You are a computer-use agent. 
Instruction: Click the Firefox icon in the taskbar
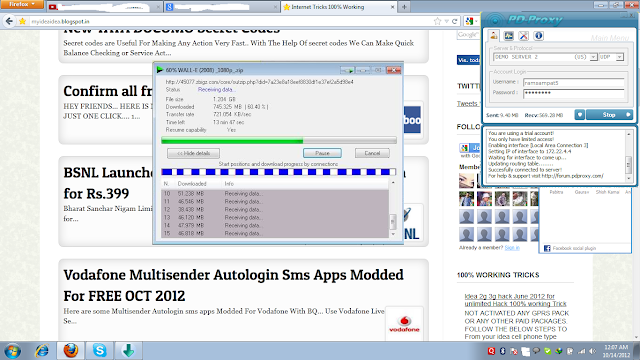coord(71,351)
